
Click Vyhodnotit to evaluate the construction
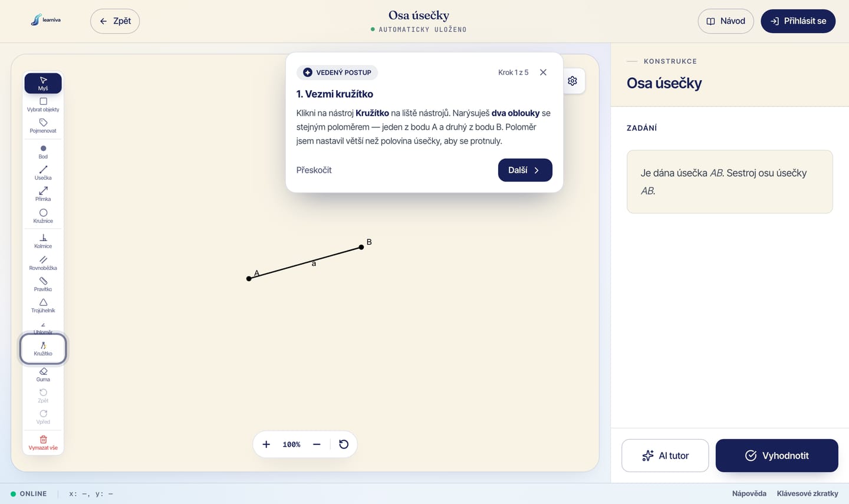777,456
